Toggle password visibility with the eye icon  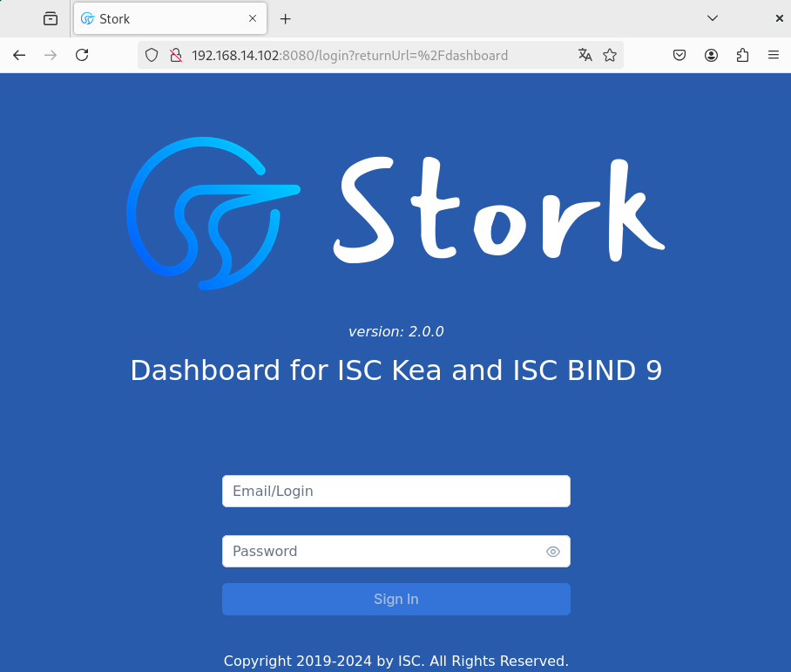point(553,551)
